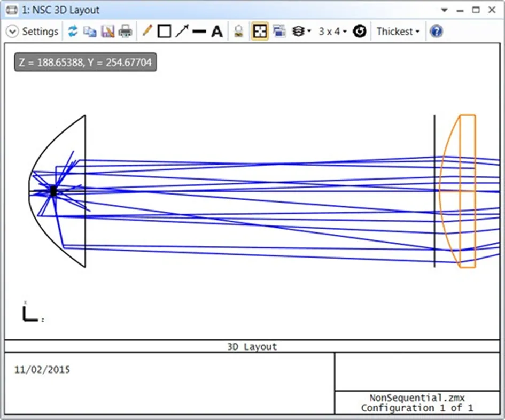Image resolution: width=505 pixels, height=420 pixels.
Task: Expand the Settings chevron
Action: (12, 32)
